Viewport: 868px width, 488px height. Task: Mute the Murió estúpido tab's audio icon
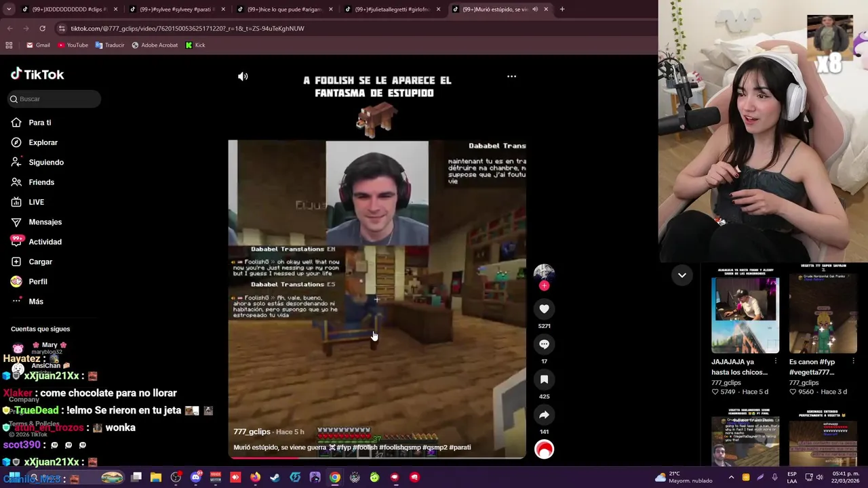tap(534, 9)
